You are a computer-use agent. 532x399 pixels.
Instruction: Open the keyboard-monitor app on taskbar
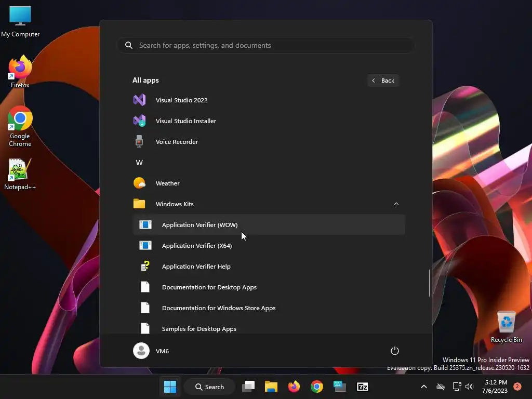click(x=339, y=387)
